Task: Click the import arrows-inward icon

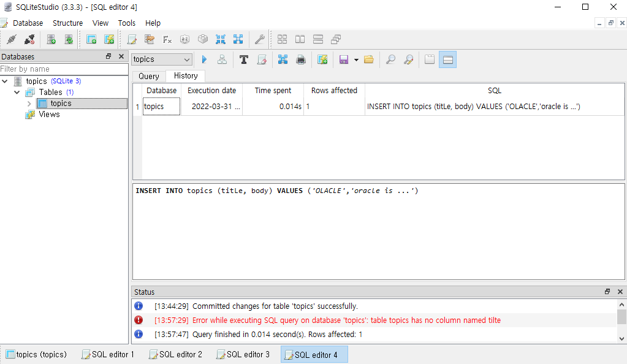Action: 220,39
